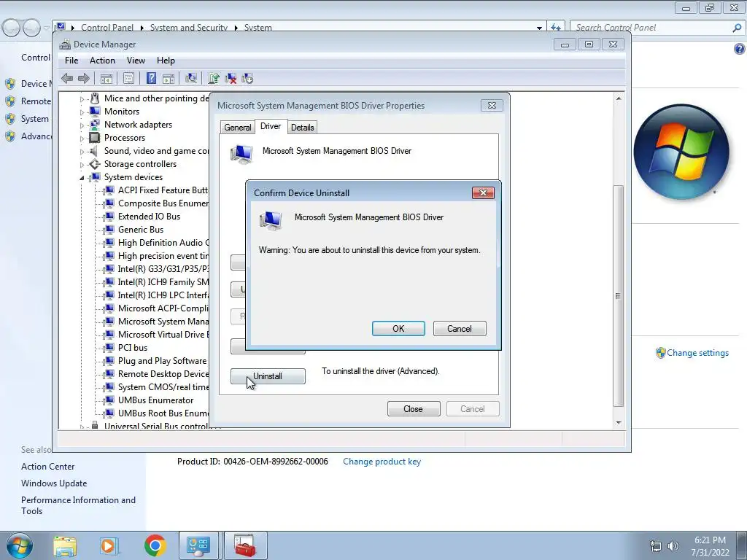Expand the Processors node

click(x=82, y=139)
